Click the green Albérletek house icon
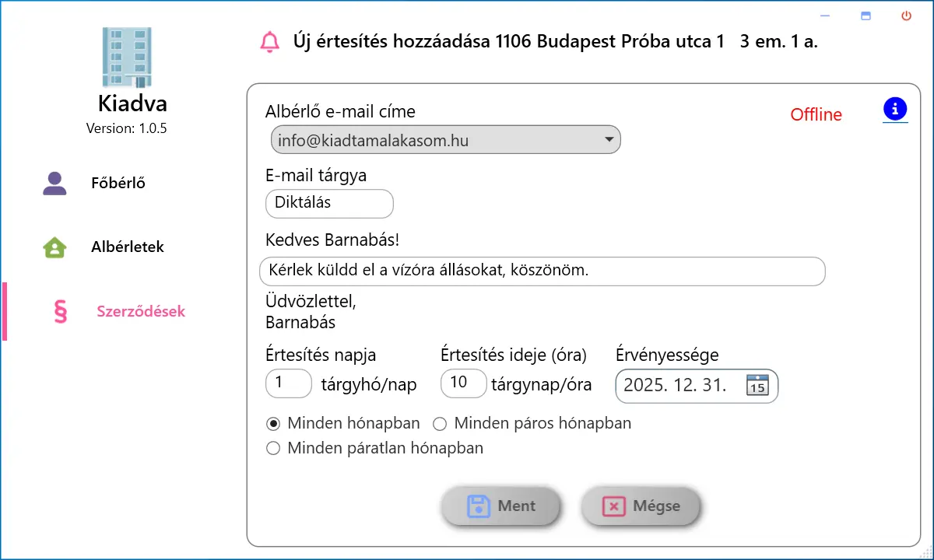This screenshot has height=560, width=934. coord(54,247)
